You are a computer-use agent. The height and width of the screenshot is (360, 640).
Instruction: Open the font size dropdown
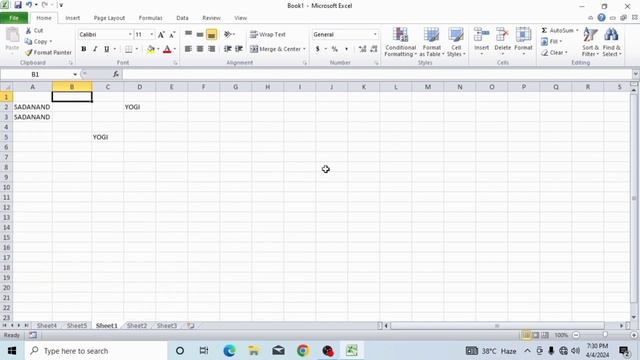click(152, 35)
